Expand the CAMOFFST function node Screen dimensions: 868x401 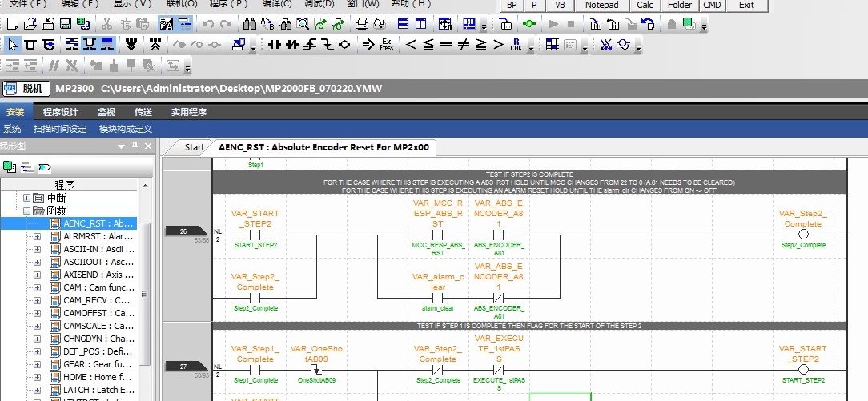pyautogui.click(x=37, y=313)
